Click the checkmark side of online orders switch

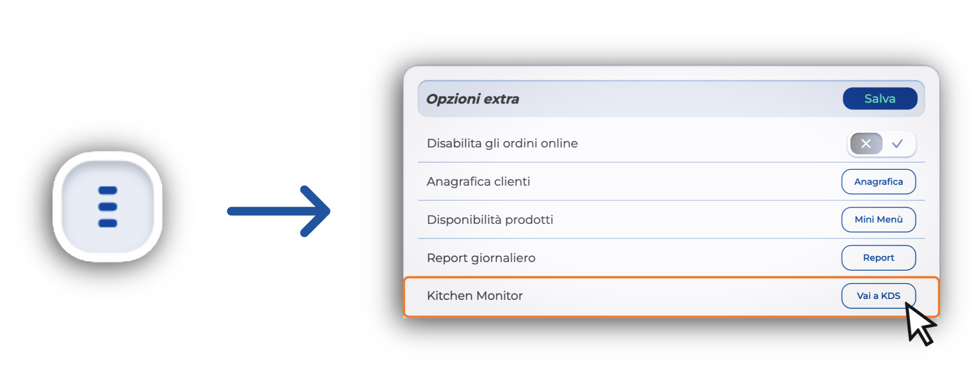pyautogui.click(x=897, y=144)
